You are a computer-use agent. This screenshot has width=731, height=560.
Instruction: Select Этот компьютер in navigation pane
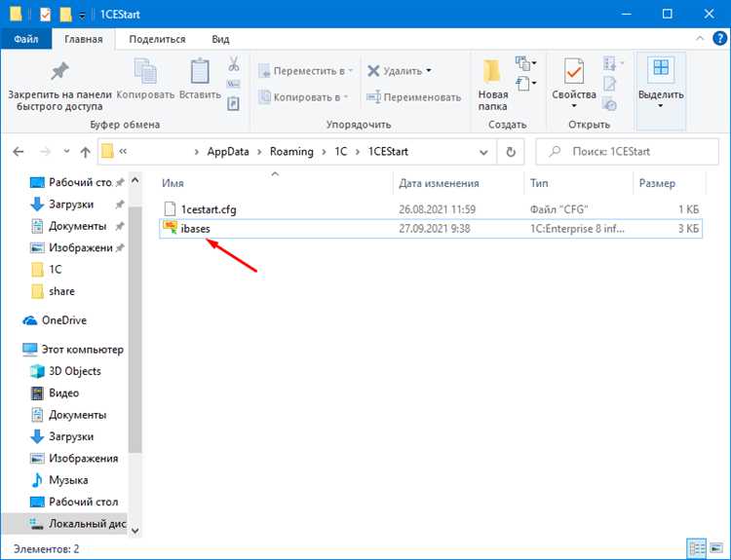click(74, 350)
